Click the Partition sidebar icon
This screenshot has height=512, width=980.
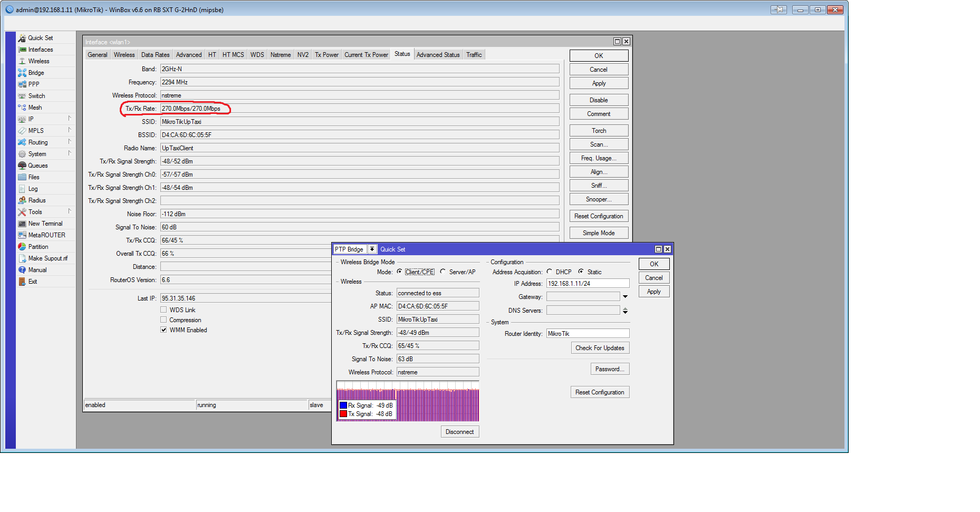pos(22,247)
